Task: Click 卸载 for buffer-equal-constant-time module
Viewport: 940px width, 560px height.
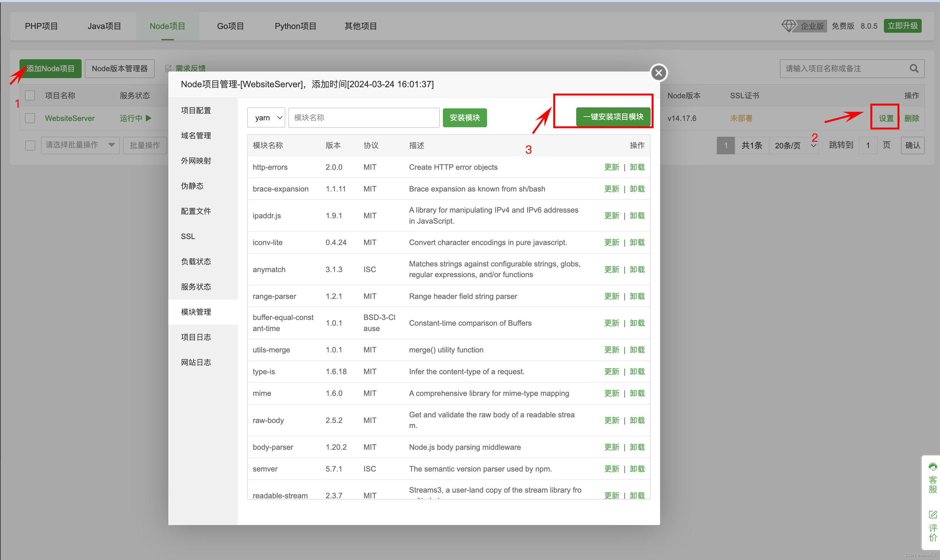Action: 637,323
